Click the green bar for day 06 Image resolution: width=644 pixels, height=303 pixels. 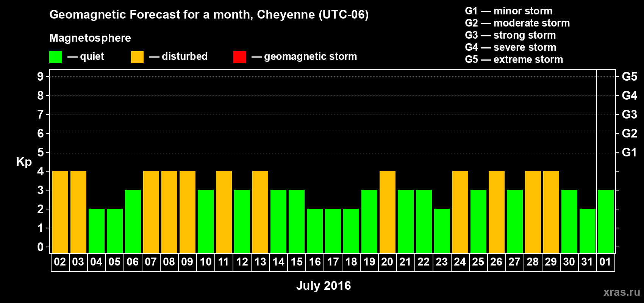coord(133,221)
